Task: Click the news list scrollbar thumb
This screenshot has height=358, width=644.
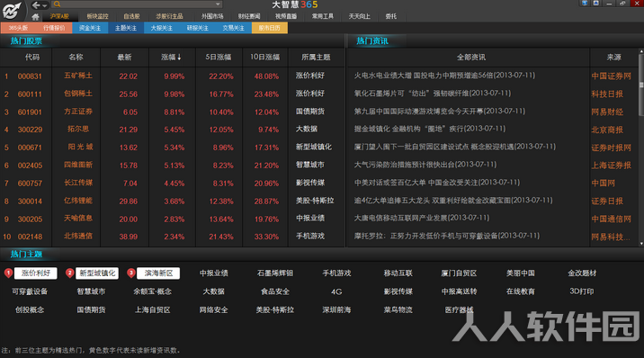Action: click(641, 85)
